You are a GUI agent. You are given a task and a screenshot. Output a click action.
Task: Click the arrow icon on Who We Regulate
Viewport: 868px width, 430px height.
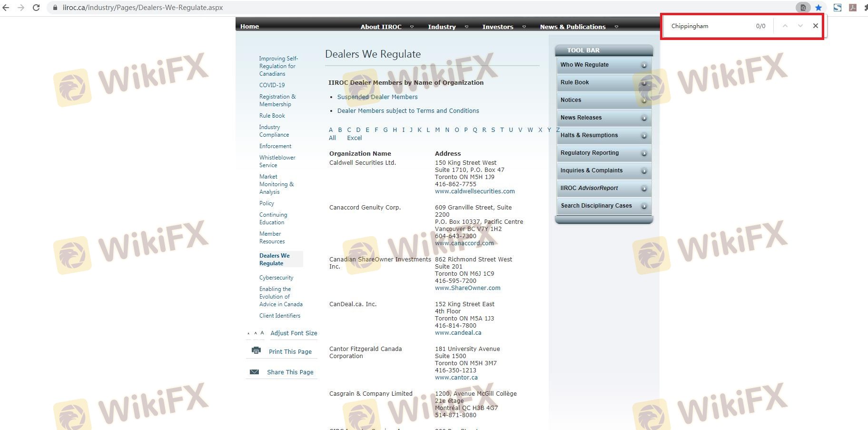coord(644,65)
